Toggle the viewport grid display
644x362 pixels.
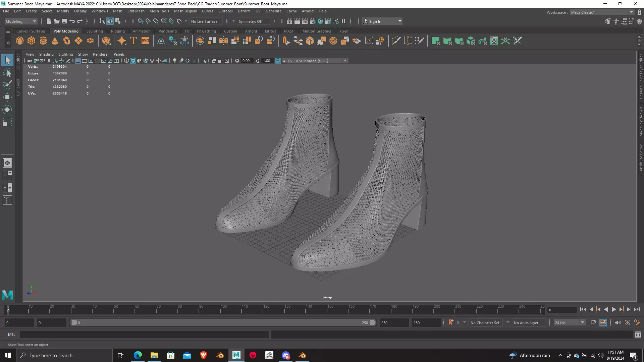pyautogui.click(x=78, y=61)
